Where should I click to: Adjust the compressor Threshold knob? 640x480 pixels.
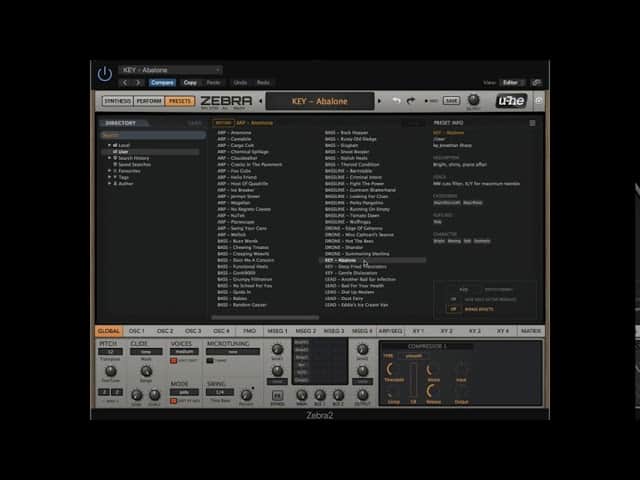tap(391, 369)
